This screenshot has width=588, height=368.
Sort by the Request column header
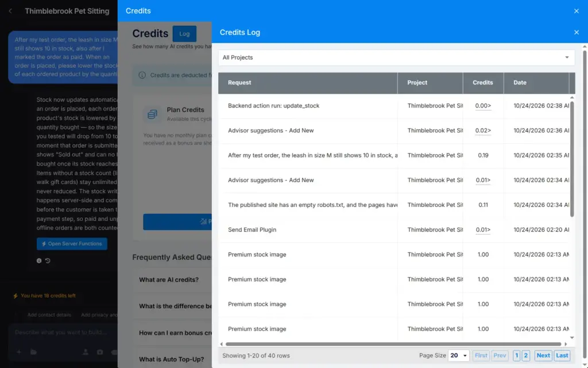[308, 83]
